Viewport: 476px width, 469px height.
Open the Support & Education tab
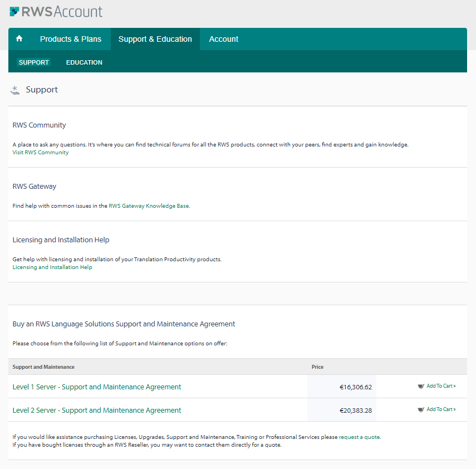(155, 39)
